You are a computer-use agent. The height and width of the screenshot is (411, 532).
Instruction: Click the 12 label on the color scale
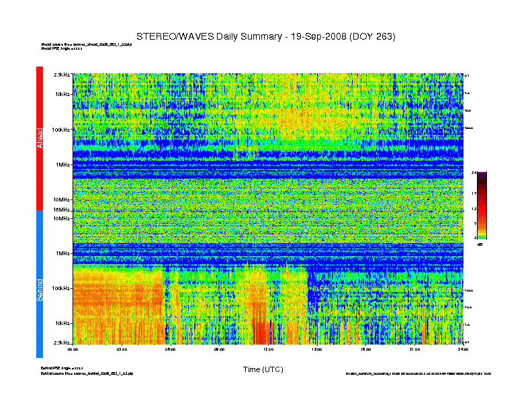pos(474,210)
